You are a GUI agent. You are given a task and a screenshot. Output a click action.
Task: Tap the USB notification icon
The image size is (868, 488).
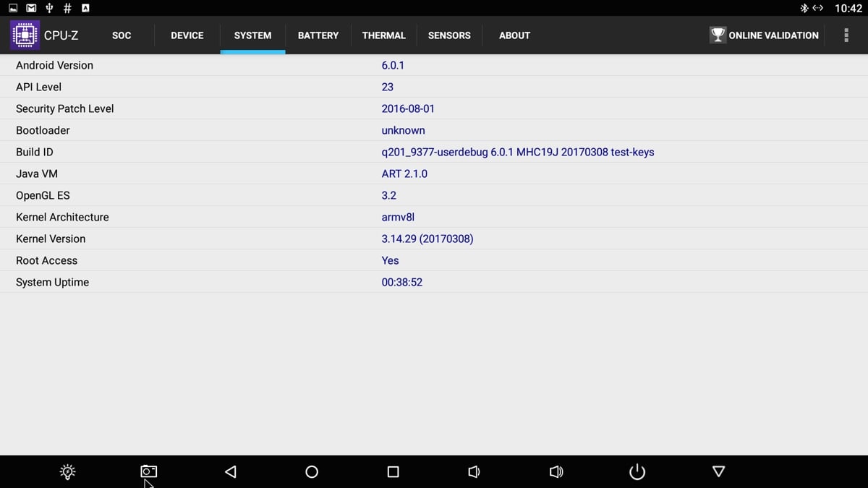(x=49, y=8)
